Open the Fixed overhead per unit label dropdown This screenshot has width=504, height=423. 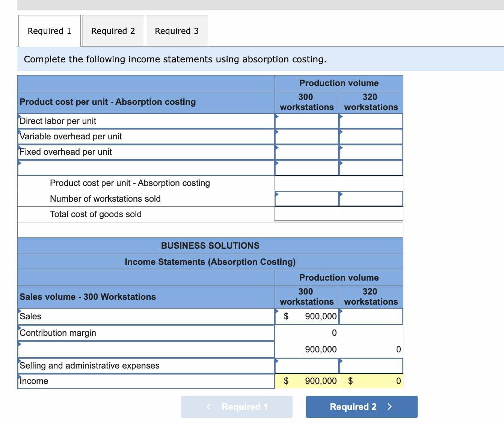tap(146, 152)
